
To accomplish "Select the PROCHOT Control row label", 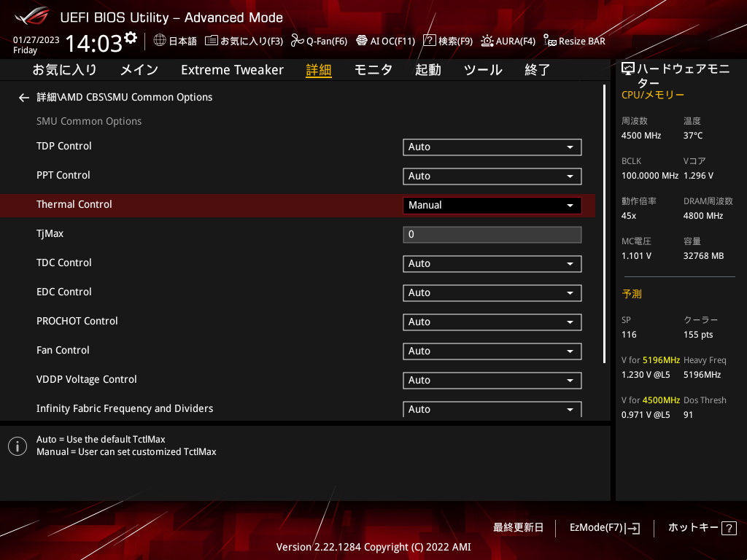I will click(77, 321).
